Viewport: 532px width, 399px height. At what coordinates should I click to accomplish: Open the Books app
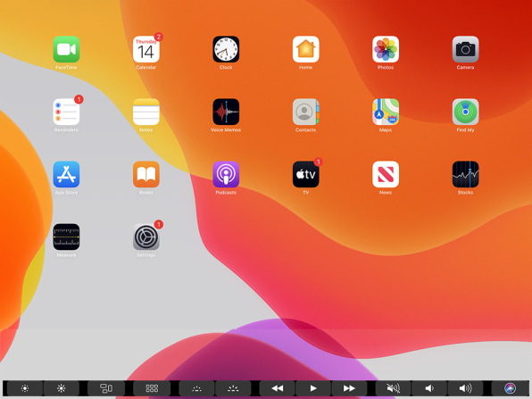coord(146,174)
